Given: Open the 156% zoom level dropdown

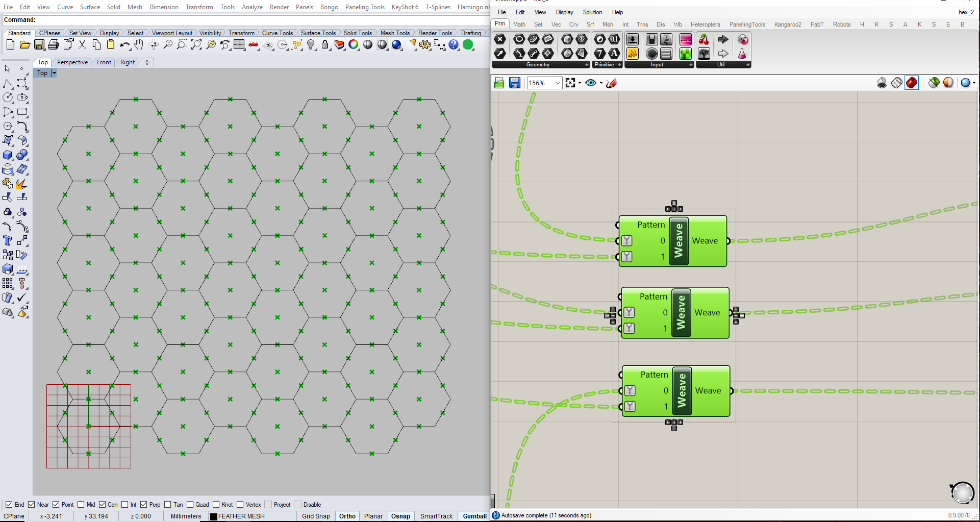Looking at the screenshot, I should [558, 83].
